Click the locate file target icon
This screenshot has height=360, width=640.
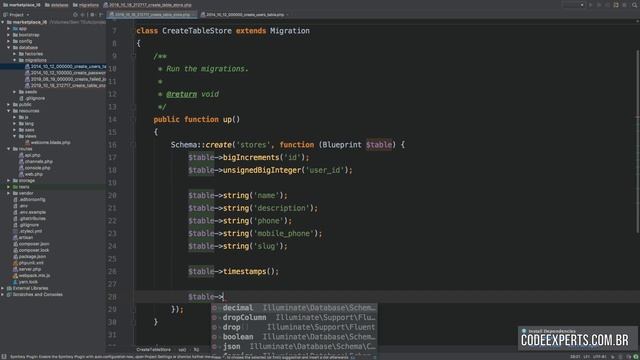75,15
